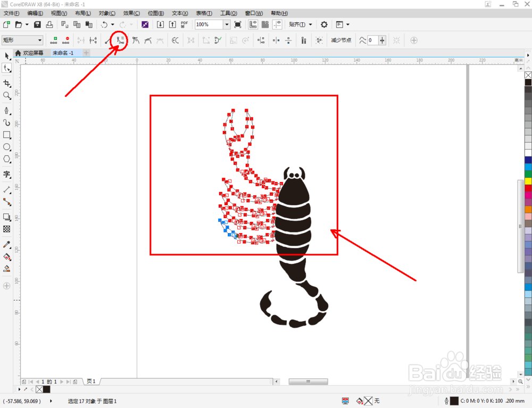The height and width of the screenshot is (408, 532).
Task: Select the Transparency checkerboard tool
Action: [7, 229]
